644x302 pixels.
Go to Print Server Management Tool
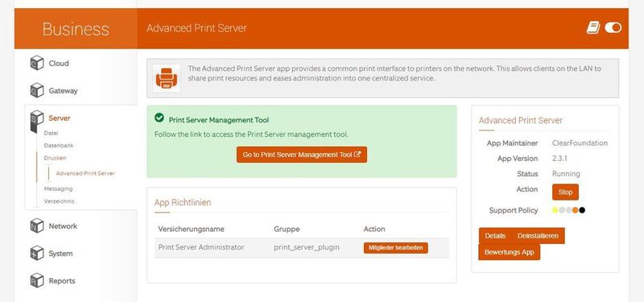pyautogui.click(x=302, y=155)
